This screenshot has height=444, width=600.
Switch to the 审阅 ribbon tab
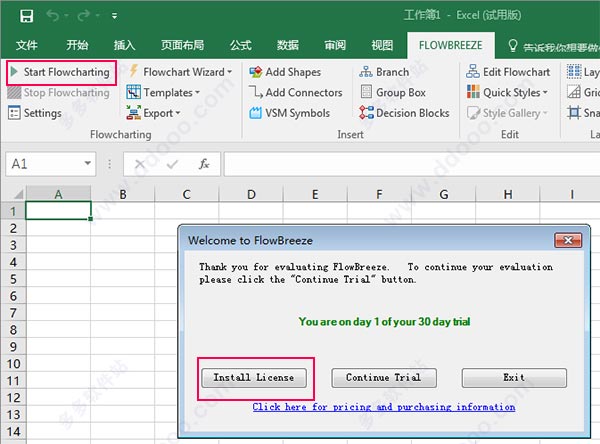point(335,45)
